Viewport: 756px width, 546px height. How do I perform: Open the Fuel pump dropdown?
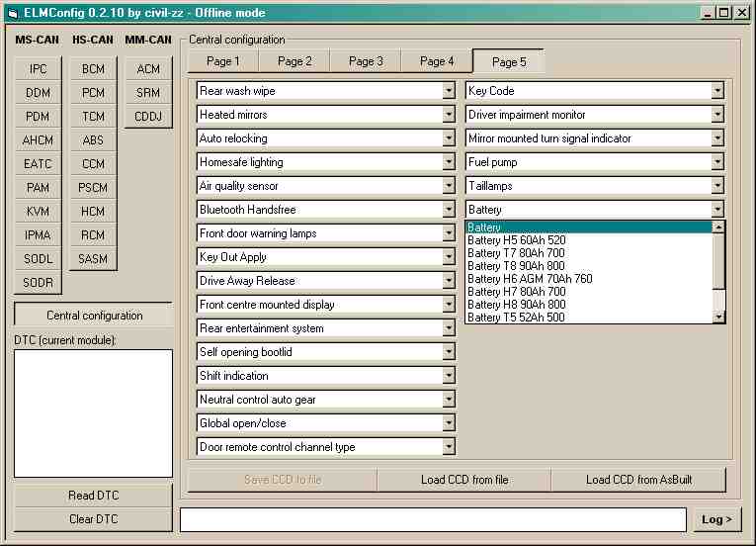coord(717,162)
